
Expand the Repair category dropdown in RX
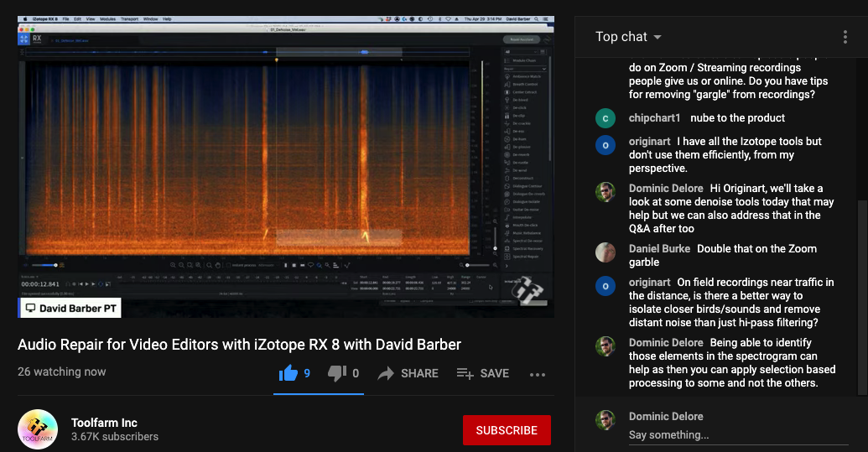(525, 69)
